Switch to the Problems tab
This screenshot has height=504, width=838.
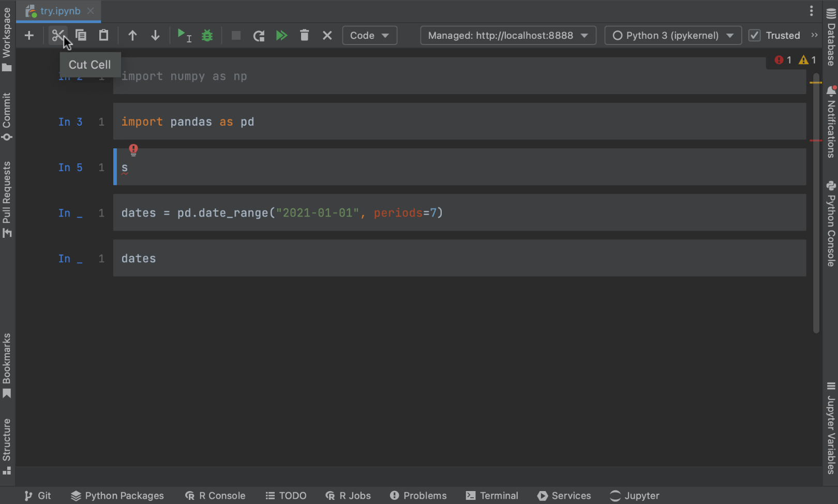[x=418, y=496]
